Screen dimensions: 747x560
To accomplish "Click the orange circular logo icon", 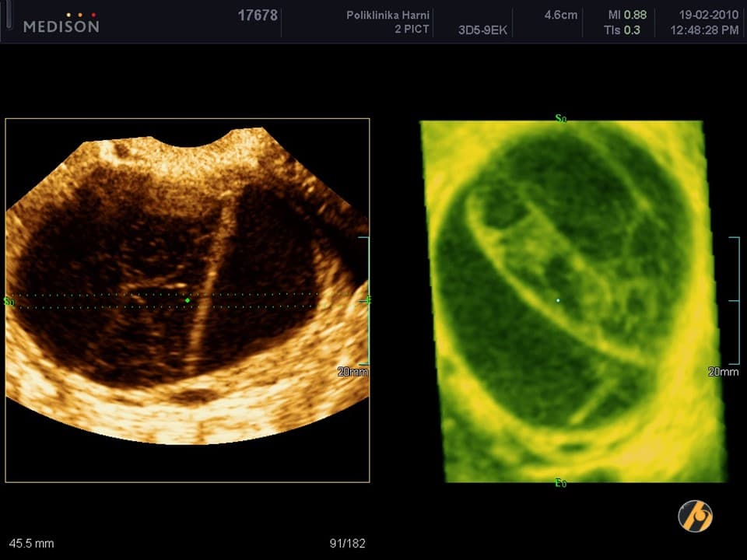I will pos(695,516).
